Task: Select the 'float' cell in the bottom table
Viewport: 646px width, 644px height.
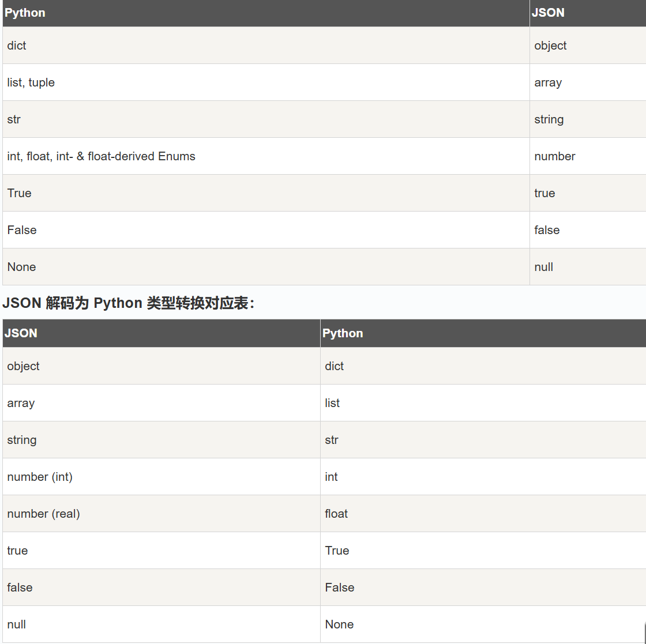Action: coord(336,514)
